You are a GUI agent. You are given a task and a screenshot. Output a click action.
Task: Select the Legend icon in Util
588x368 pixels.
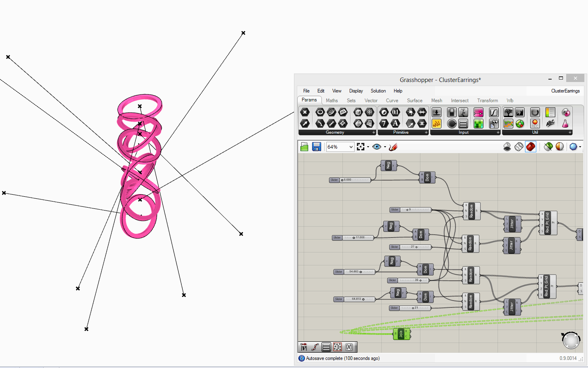tap(550, 112)
